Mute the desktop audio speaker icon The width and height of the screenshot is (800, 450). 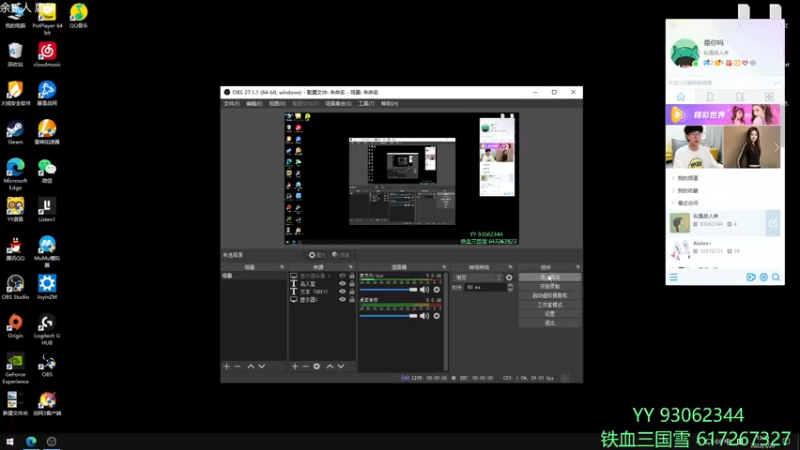click(424, 316)
